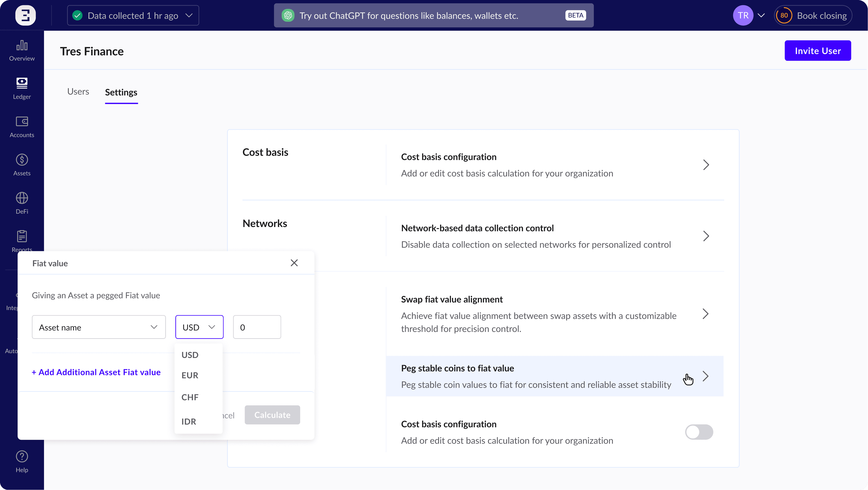
Task: Click 'Network-based data collection control' title
Action: [477, 228]
